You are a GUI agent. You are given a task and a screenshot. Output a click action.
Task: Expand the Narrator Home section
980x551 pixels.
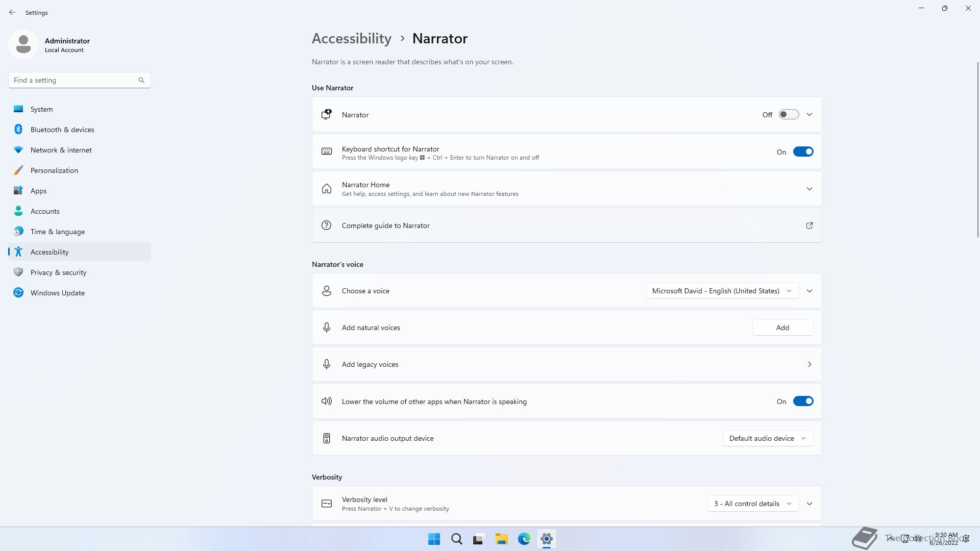(x=810, y=189)
